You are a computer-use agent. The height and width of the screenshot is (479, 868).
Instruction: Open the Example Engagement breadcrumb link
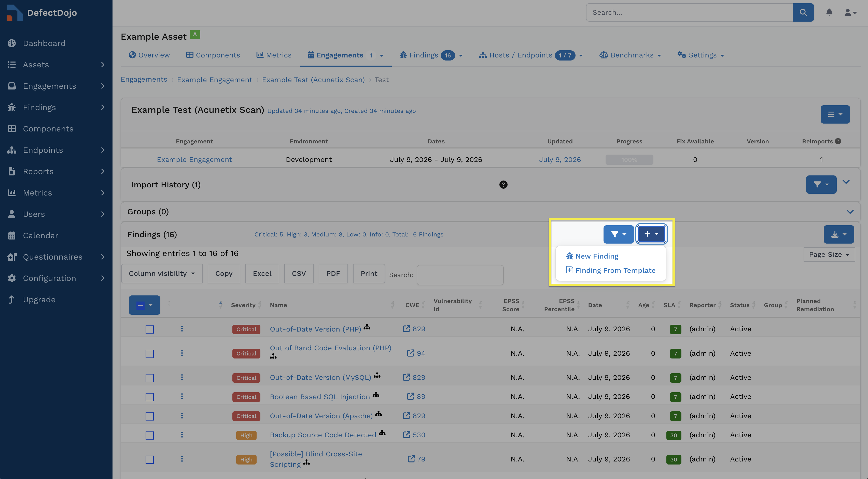click(214, 80)
